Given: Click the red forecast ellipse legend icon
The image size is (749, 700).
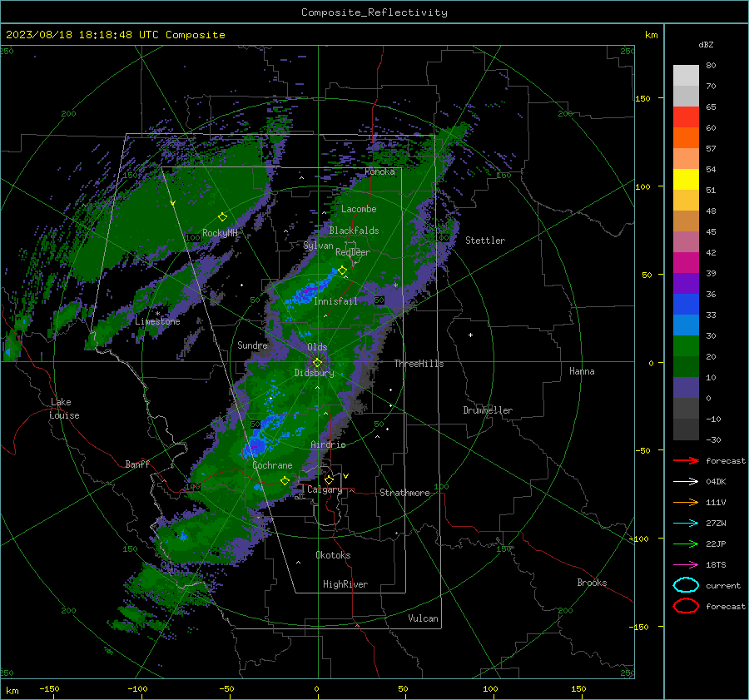Looking at the screenshot, I should coord(686,606).
